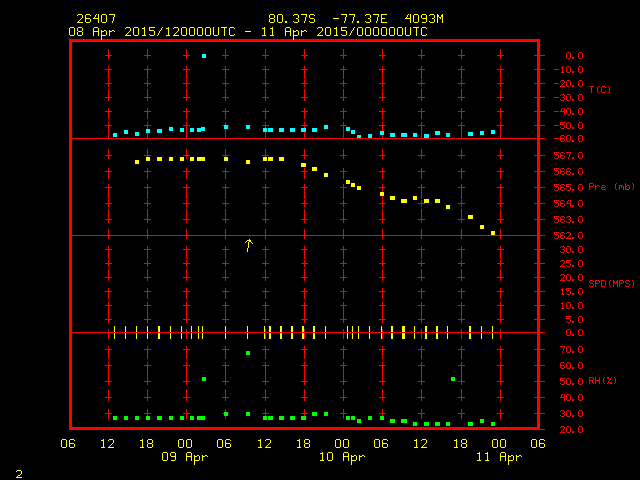Click the 11 Apr date label
The image size is (640, 480).
pos(499,457)
